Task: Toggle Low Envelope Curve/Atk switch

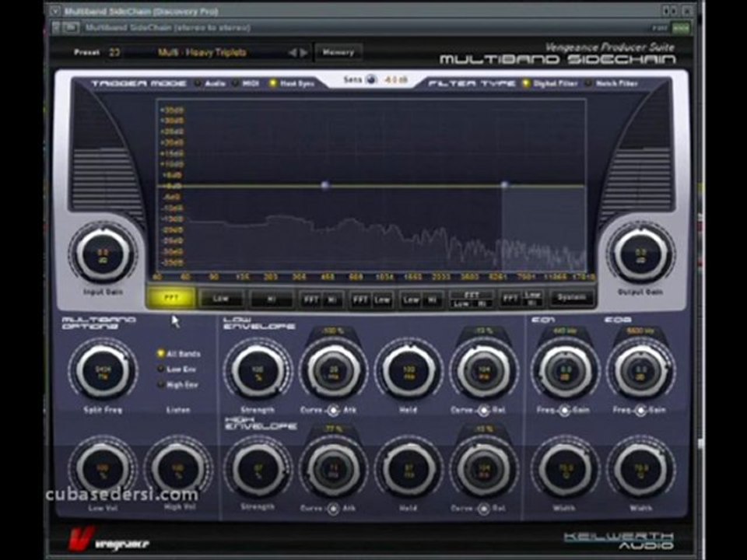Action: tap(333, 410)
